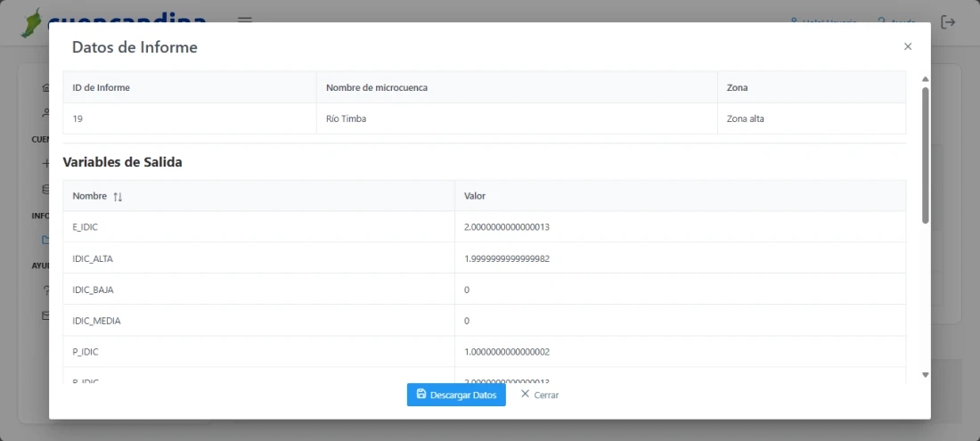Click the sort arrows icon beside Nombre
This screenshot has height=441, width=980.
click(x=118, y=196)
